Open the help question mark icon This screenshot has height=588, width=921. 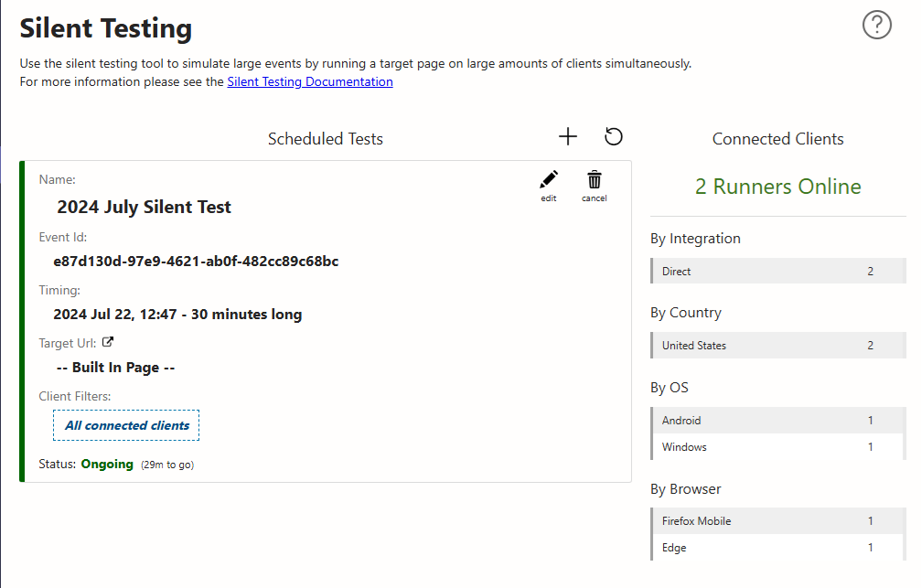coord(876,25)
